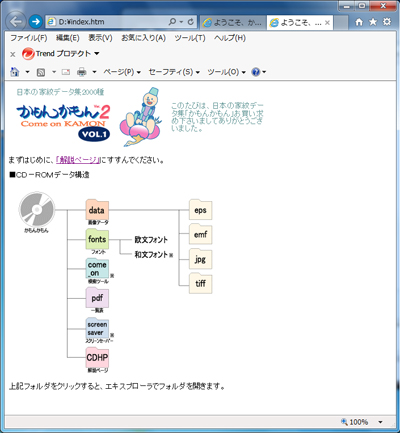400x433 pixels.
Task: Open the zoom level 100% dropdown arrow
Action: tap(380, 422)
